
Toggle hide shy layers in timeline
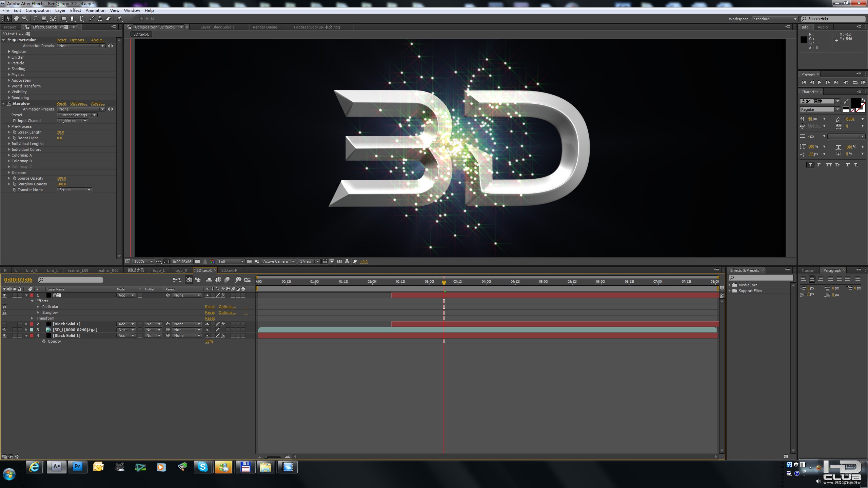[209, 280]
